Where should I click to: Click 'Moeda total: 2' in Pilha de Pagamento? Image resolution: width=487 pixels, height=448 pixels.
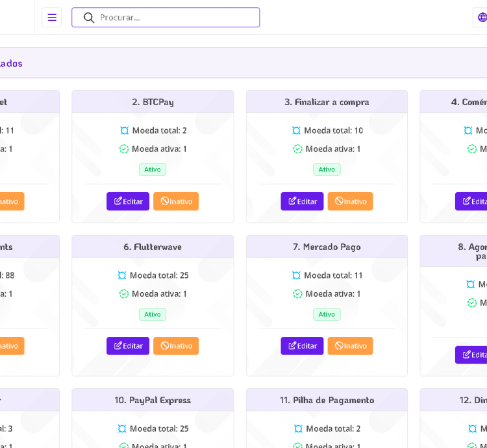(333, 429)
